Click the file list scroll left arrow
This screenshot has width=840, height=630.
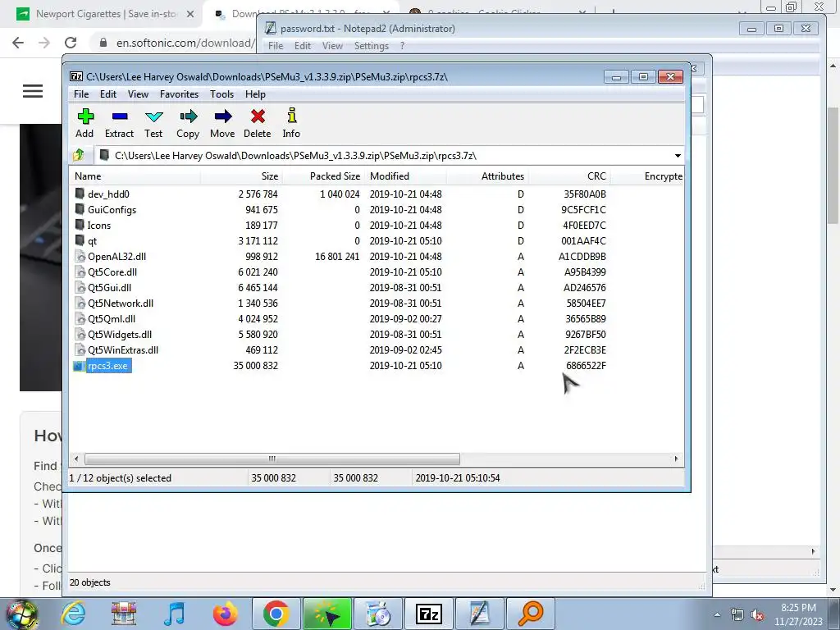[x=76, y=459]
